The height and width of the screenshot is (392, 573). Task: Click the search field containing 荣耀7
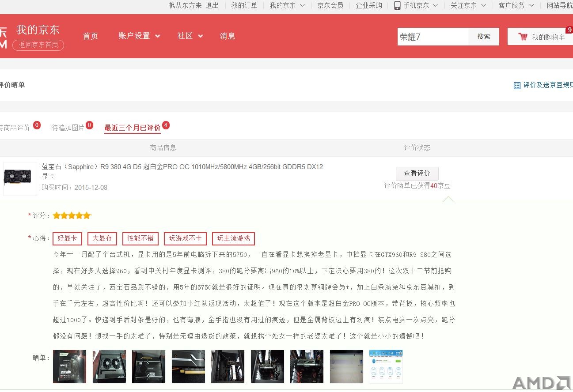[x=433, y=37]
